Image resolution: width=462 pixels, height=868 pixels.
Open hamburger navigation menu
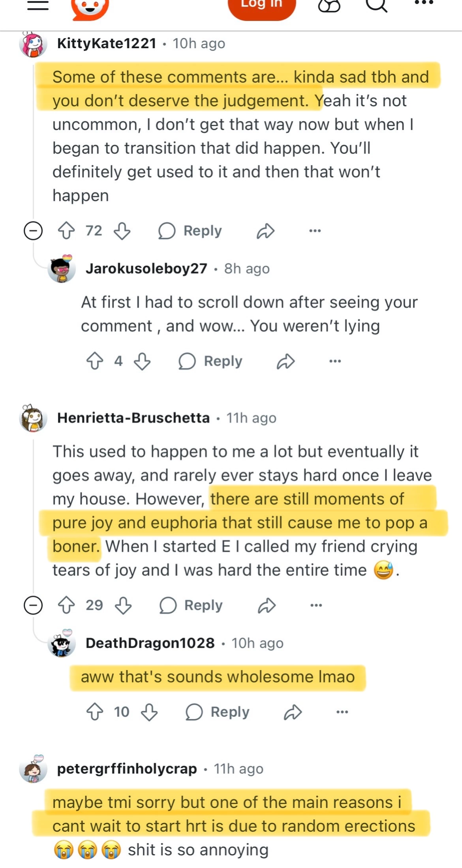(38, 5)
